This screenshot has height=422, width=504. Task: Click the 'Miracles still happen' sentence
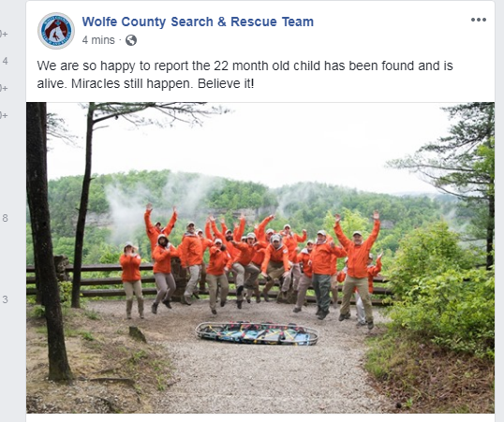(132, 83)
